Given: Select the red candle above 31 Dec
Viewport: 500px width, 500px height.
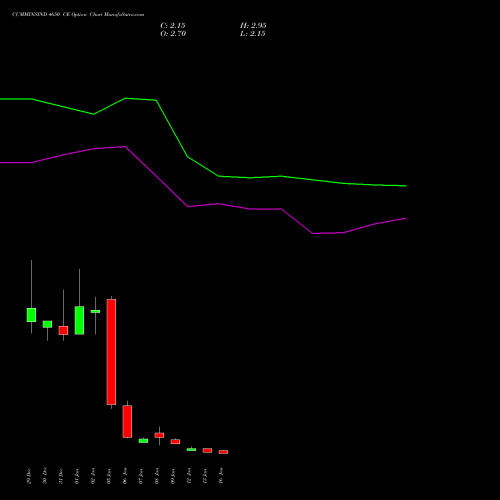Looking at the screenshot, I should tap(63, 330).
